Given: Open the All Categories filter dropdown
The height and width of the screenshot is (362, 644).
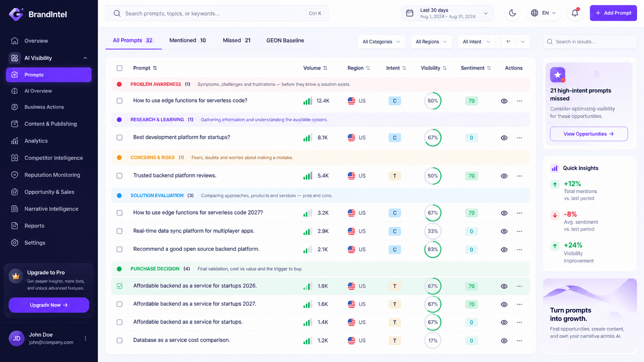Looking at the screenshot, I should 381,42.
